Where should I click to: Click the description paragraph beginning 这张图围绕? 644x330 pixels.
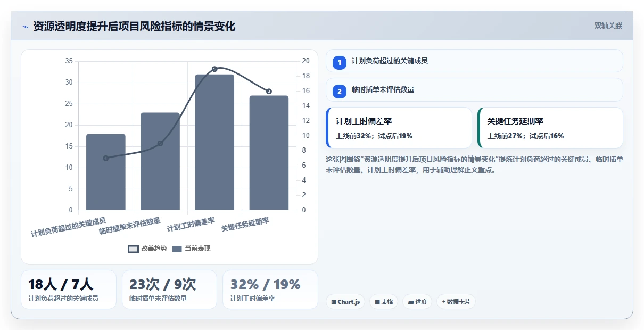click(x=474, y=164)
